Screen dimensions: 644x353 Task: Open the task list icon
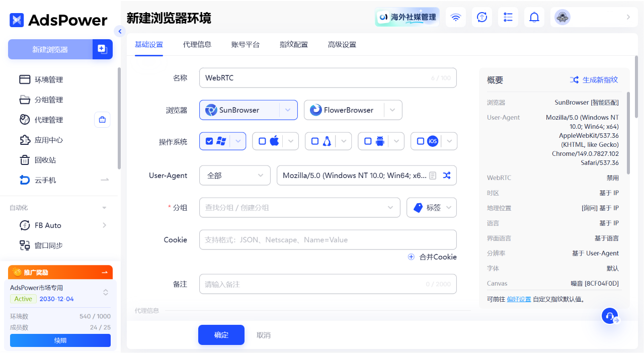(508, 17)
